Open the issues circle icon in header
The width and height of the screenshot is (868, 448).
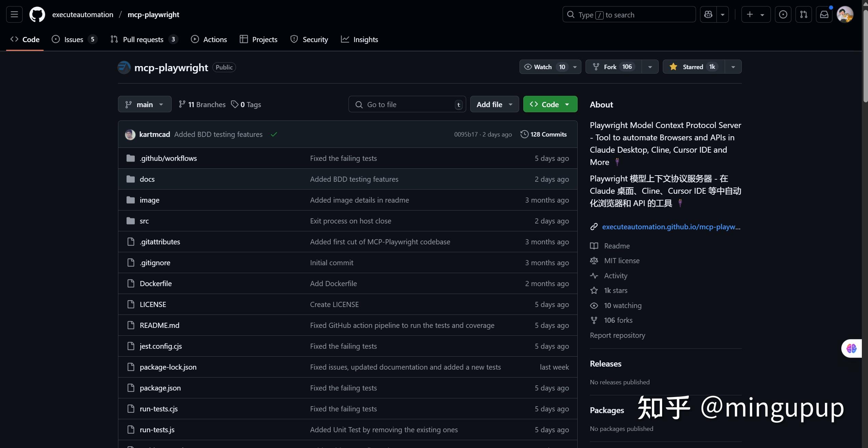pyautogui.click(x=783, y=14)
